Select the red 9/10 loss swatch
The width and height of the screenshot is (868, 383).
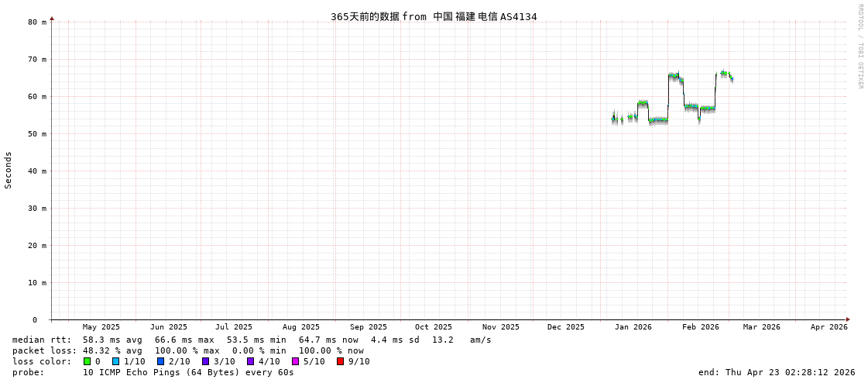point(341,361)
